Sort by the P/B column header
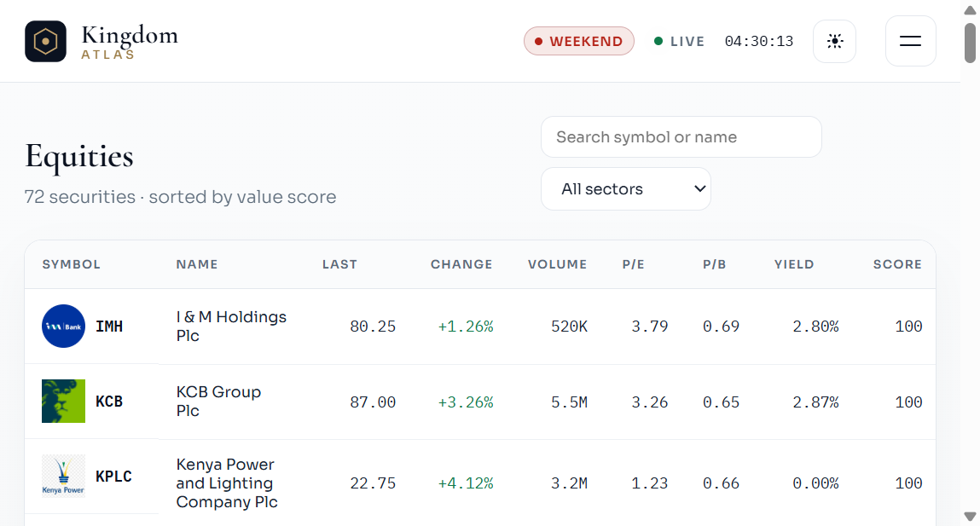Image resolution: width=980 pixels, height=526 pixels. pos(715,264)
